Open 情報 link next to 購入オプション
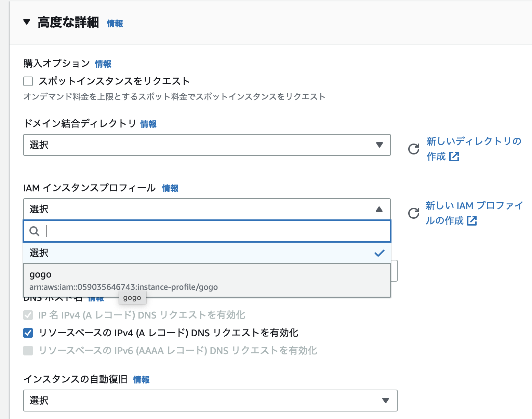The width and height of the screenshot is (532, 419). [x=103, y=64]
